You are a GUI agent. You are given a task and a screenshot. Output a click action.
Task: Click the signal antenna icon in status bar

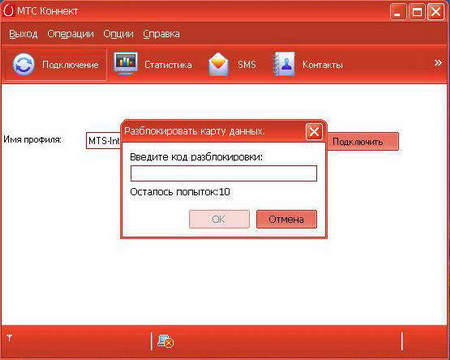9,338
